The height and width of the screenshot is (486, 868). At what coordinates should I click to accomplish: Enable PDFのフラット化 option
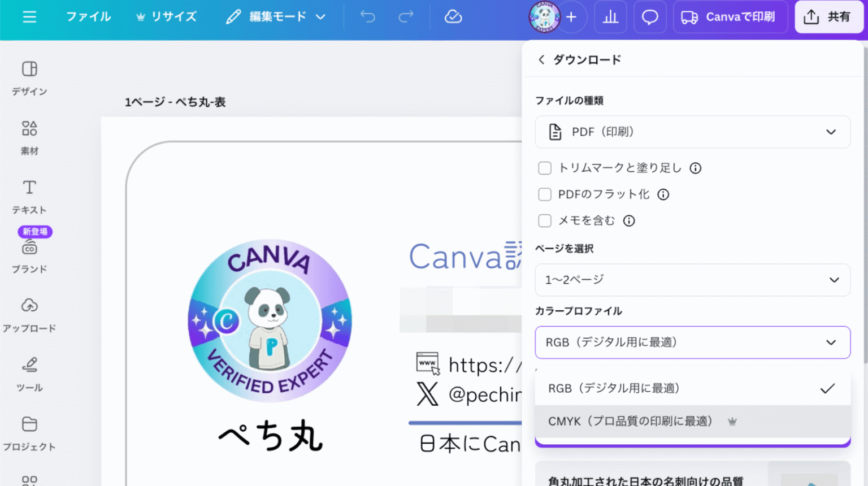pos(544,194)
